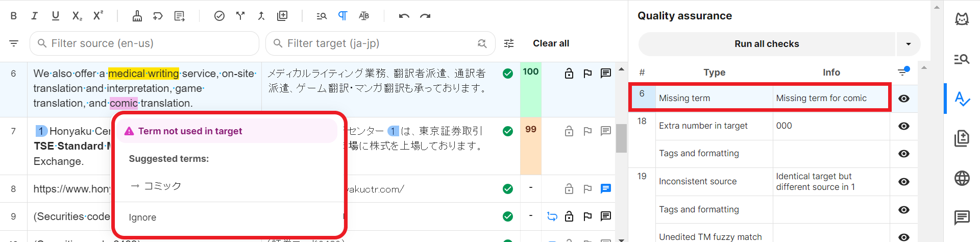The image size is (980, 242).
Task: Expand the Run all checks dropdown arrow
Action: [x=908, y=44]
